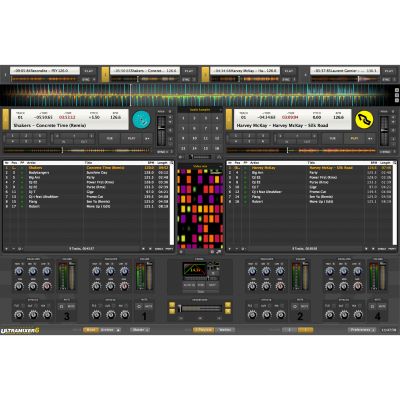Image resolution: width=400 pixels, height=400 pixels.
Task: Mute mixer channel 1
Action: [148, 306]
